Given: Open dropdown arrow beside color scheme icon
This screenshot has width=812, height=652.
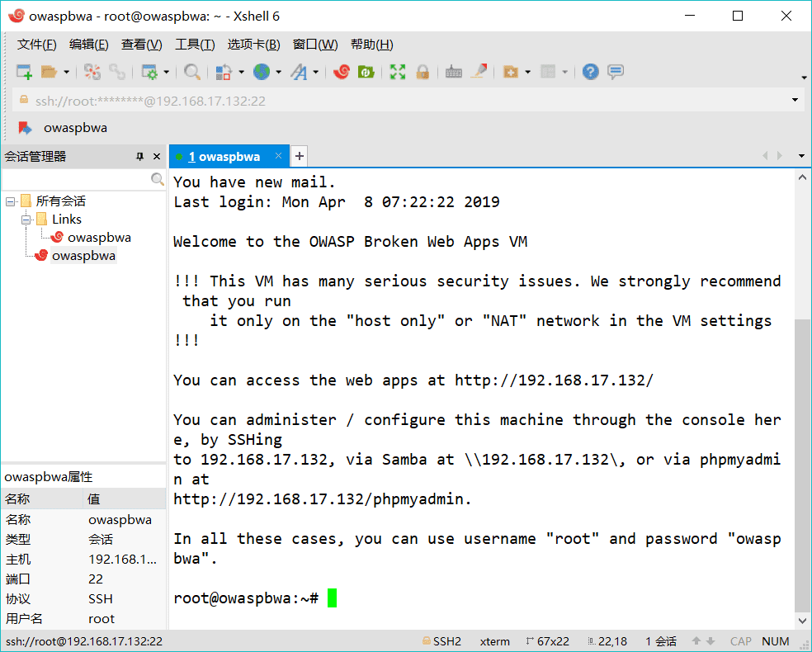Looking at the screenshot, I should (x=241, y=72).
